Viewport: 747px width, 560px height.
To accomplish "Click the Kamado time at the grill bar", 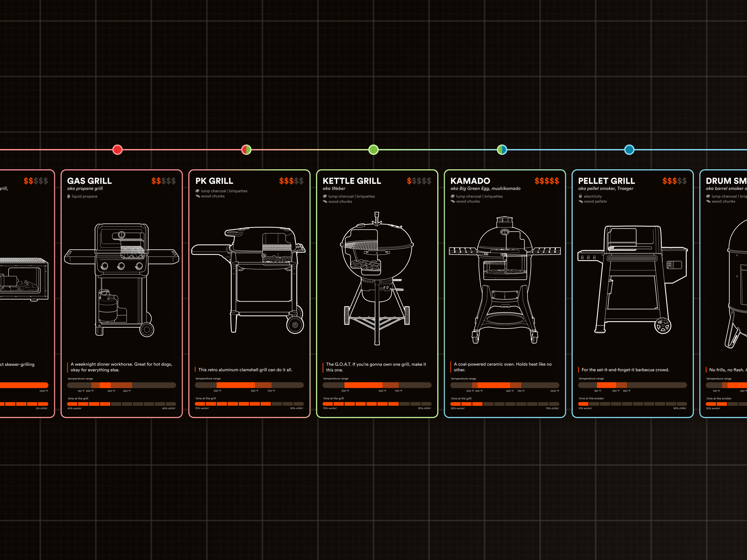I will 505,404.
